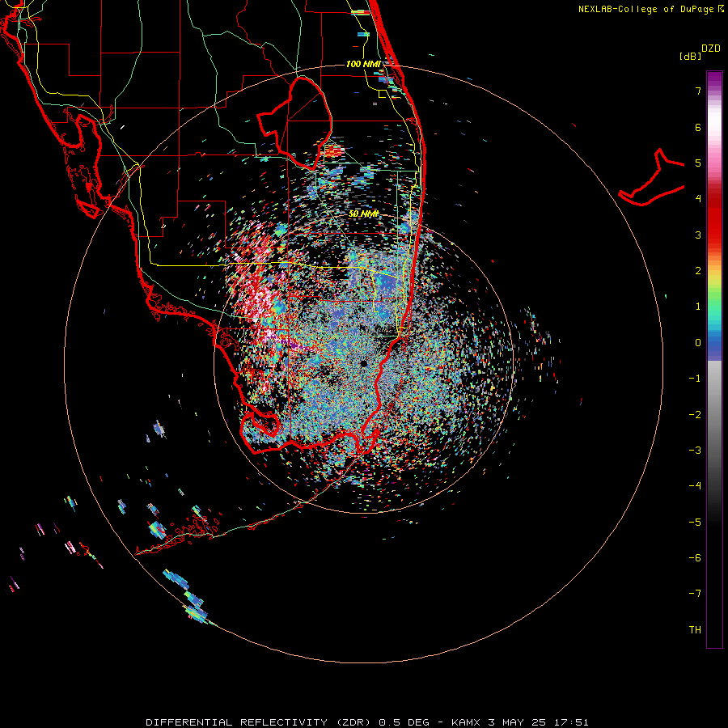The width and height of the screenshot is (728, 728).
Task: Click the 6 value on the dB scale
Action: [x=698, y=127]
